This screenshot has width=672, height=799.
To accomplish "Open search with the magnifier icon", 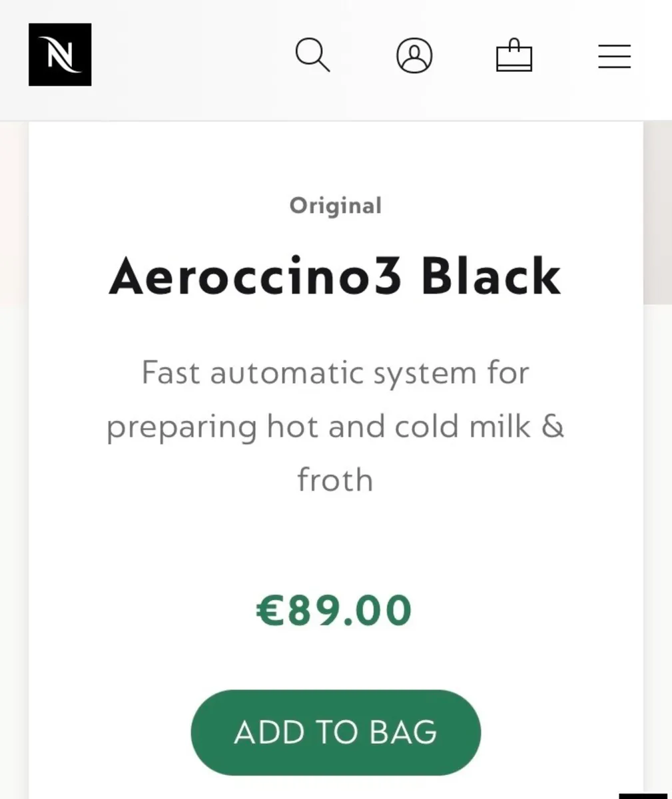I will click(x=312, y=55).
